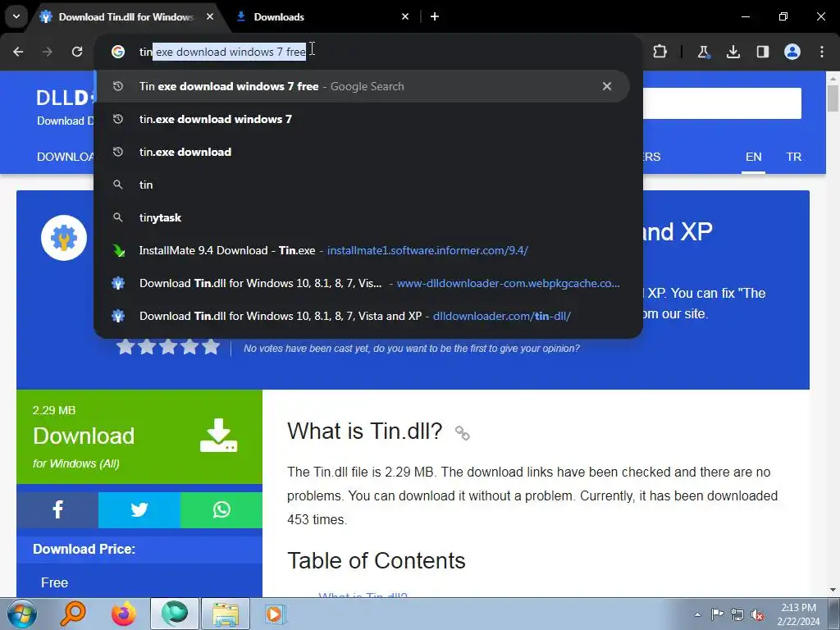Click the green Download for Windows button

139,436
